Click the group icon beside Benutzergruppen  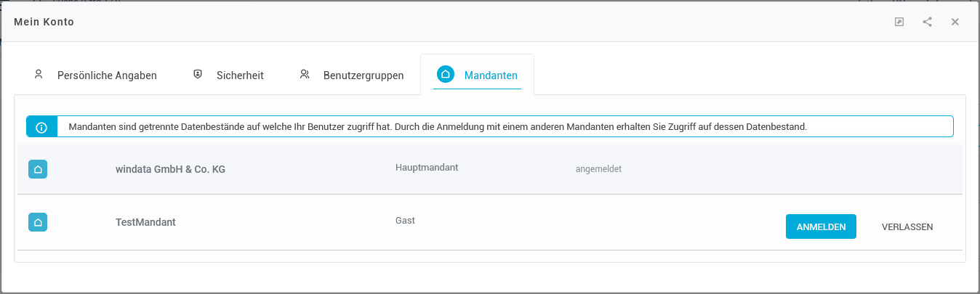pos(305,74)
